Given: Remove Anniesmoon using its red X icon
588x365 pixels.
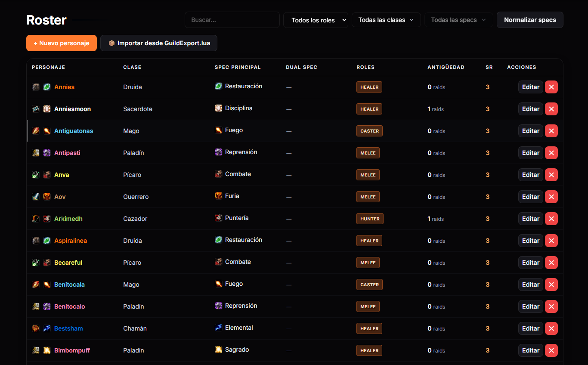Looking at the screenshot, I should click(x=551, y=109).
